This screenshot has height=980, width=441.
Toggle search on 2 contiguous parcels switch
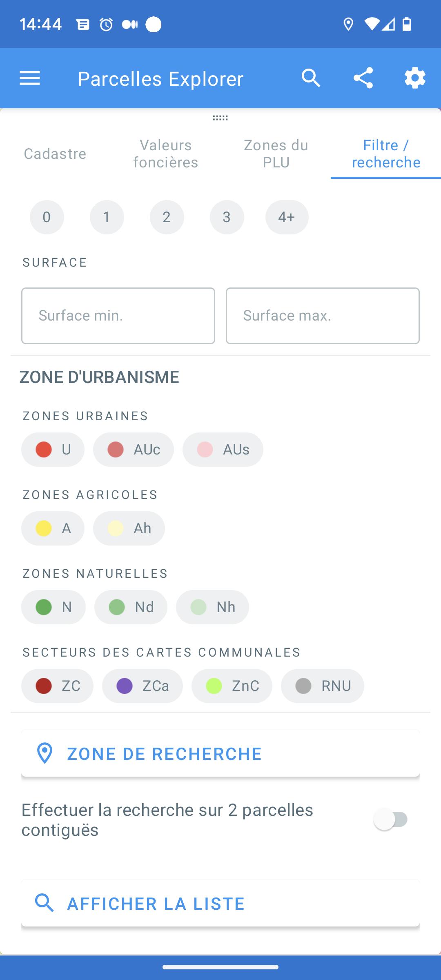tap(391, 820)
